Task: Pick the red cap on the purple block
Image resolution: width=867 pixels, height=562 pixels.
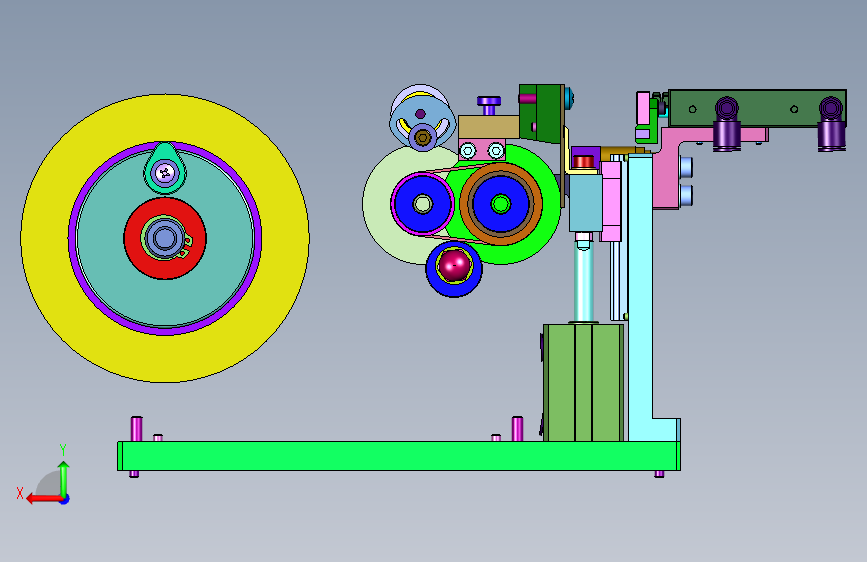Action: pos(584,162)
